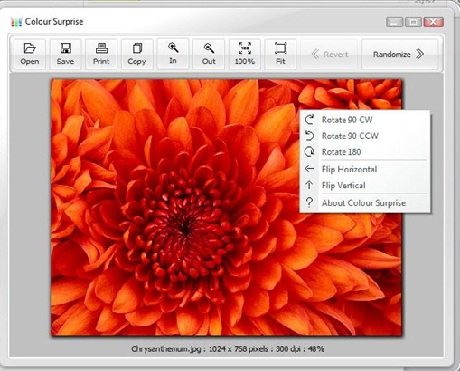Copy the image with Copy icon
The height and width of the screenshot is (371, 460).
click(137, 54)
